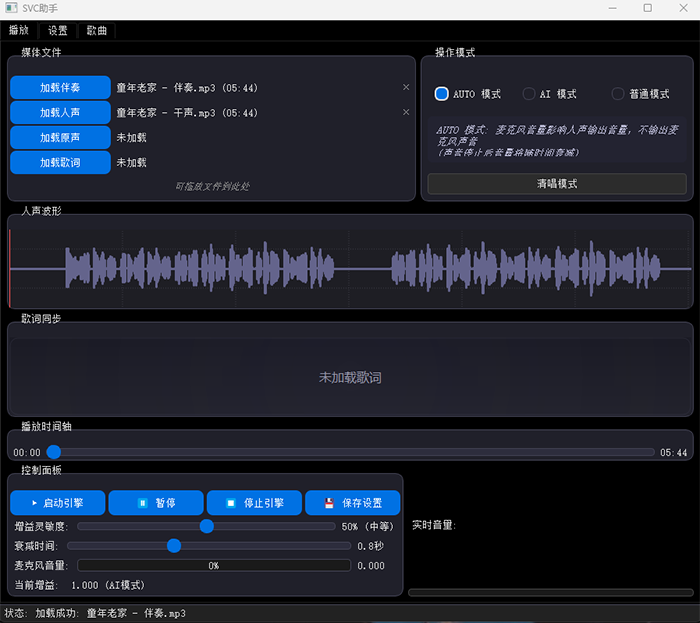This screenshot has height=623, width=700.
Task: Save settings with the 保存设置 button
Action: (x=352, y=503)
